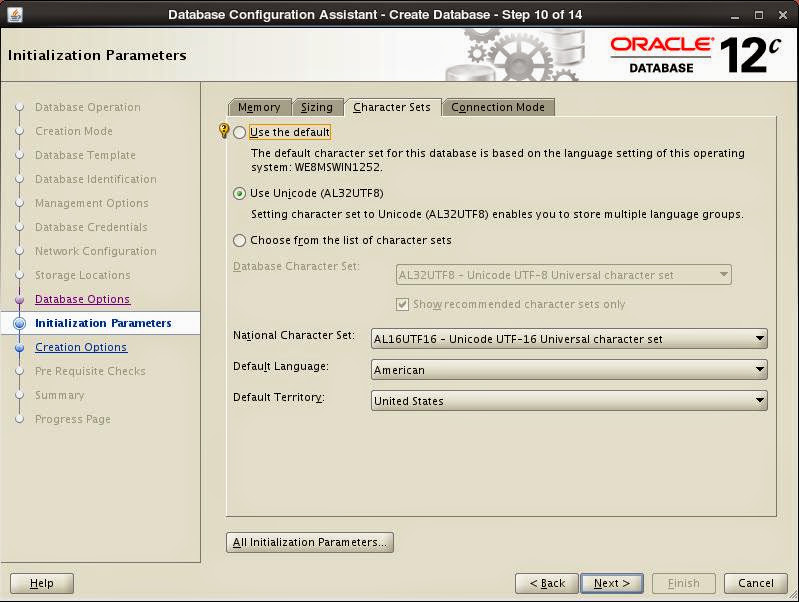The width and height of the screenshot is (799, 602).
Task: Jump to Creation Options step link
Action: click(x=81, y=347)
